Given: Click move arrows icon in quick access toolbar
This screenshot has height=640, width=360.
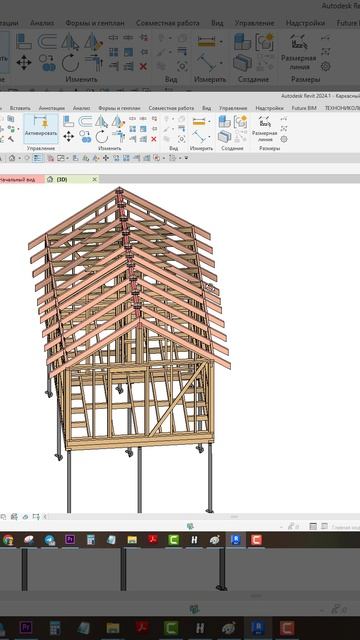Looking at the screenshot, I should [x=106, y=158].
